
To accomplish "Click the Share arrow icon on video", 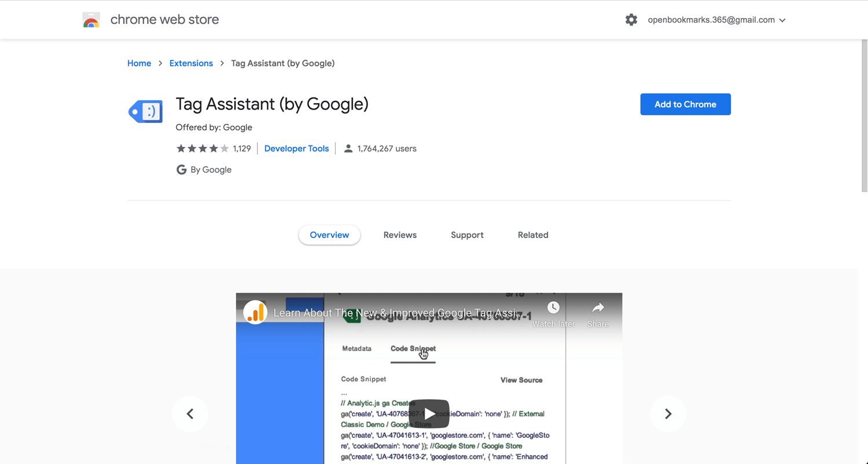I will [x=598, y=308].
